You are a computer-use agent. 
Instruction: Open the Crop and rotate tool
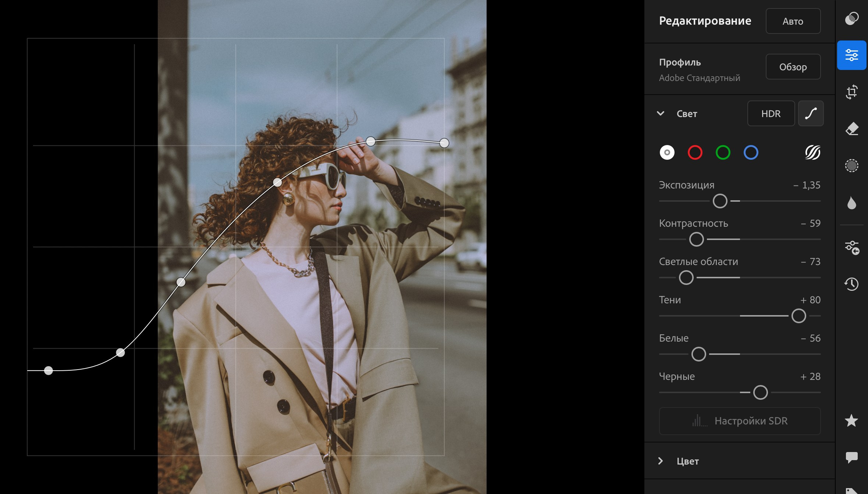click(x=851, y=92)
